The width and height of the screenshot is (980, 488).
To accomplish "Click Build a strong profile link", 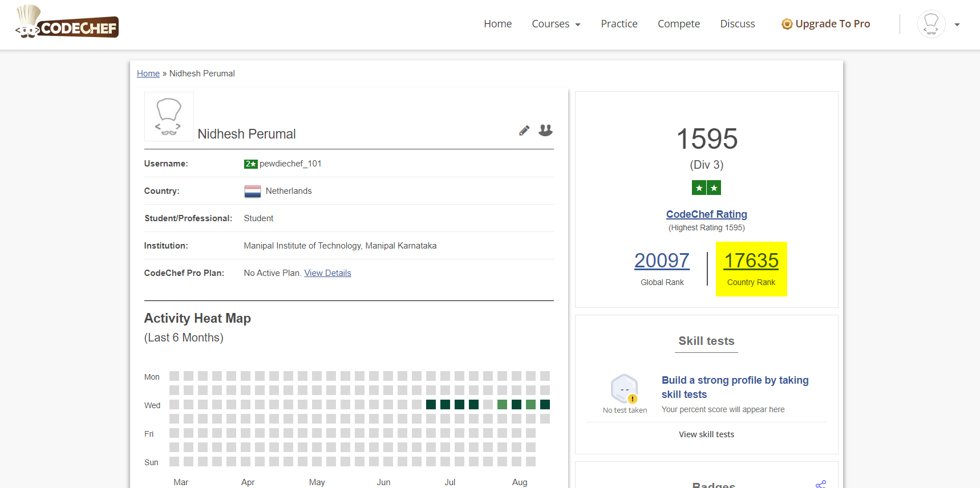I will coord(735,387).
